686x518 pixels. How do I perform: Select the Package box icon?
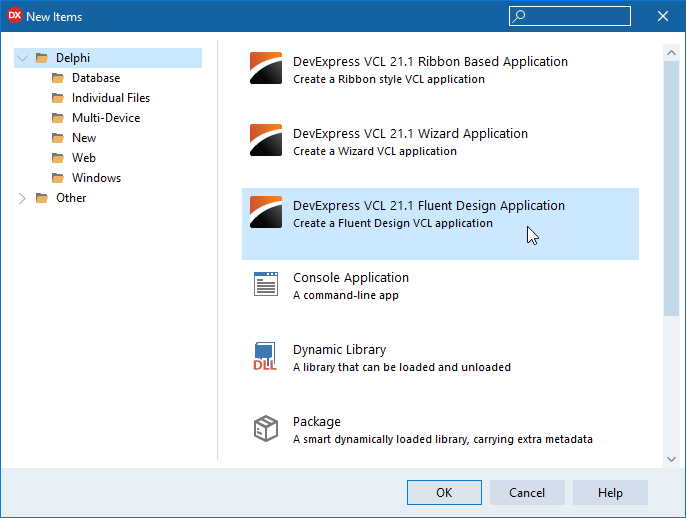tap(266, 428)
